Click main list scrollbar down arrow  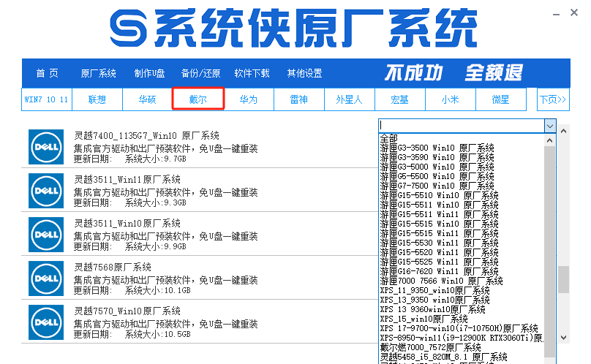pos(563,338)
